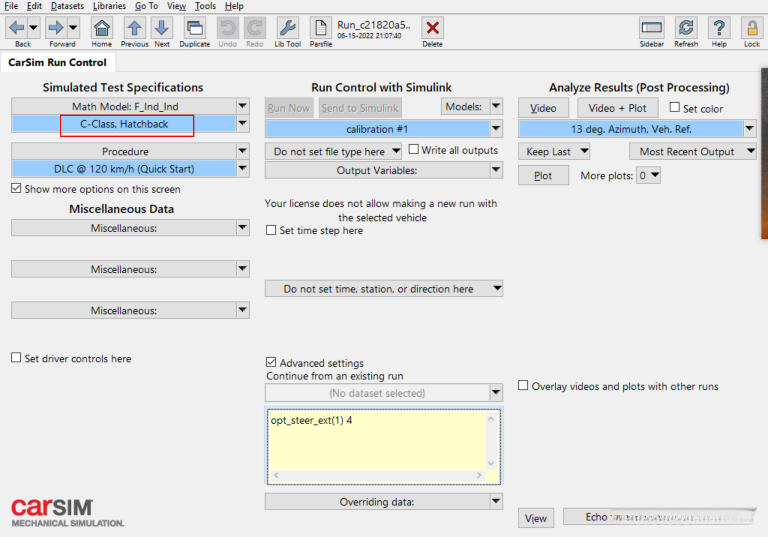Image resolution: width=768 pixels, height=537 pixels.
Task: Open the Tools menu
Action: coord(205,6)
